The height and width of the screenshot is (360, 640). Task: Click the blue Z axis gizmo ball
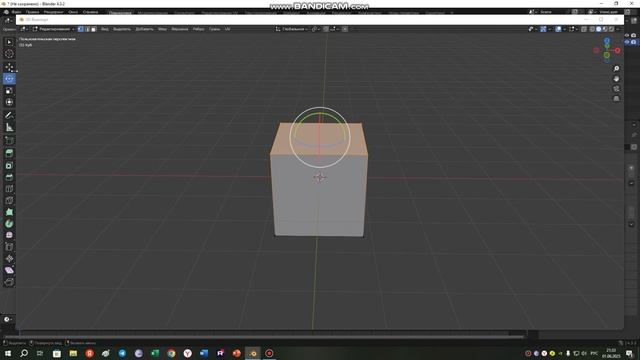pos(607,41)
